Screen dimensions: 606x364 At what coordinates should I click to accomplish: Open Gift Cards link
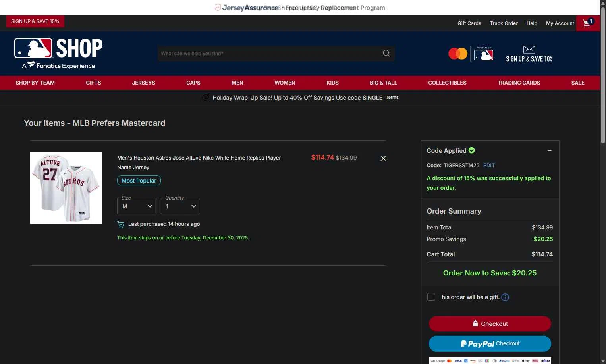click(x=469, y=23)
